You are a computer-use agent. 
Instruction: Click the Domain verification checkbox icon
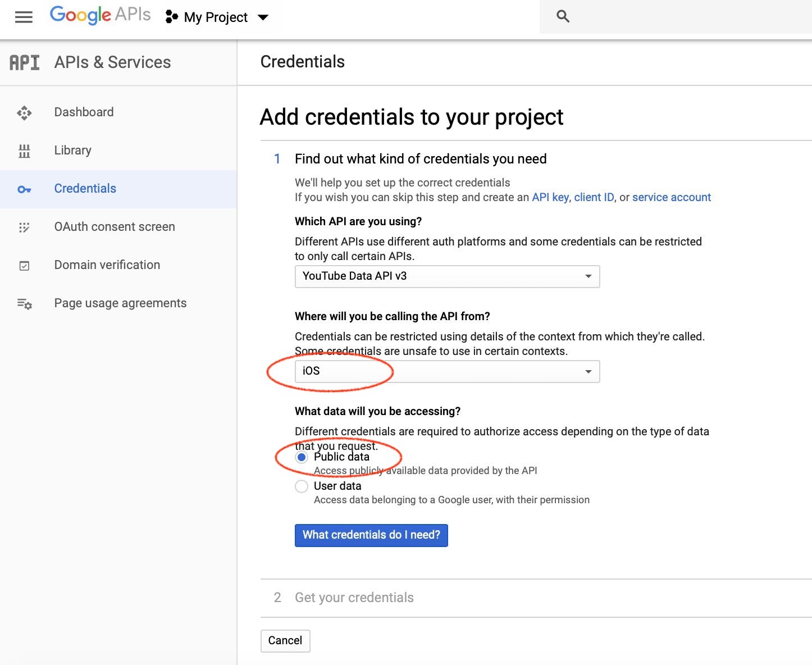24,266
